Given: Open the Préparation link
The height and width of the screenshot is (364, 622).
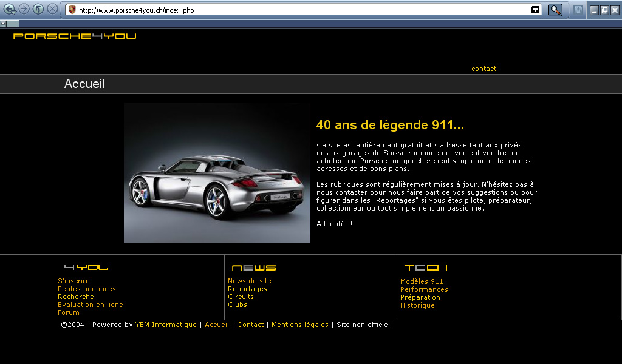Looking at the screenshot, I should click(x=420, y=297).
